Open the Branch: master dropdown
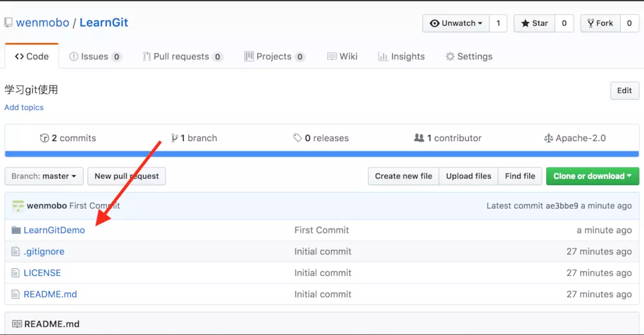This screenshot has width=644, height=335. tap(44, 176)
